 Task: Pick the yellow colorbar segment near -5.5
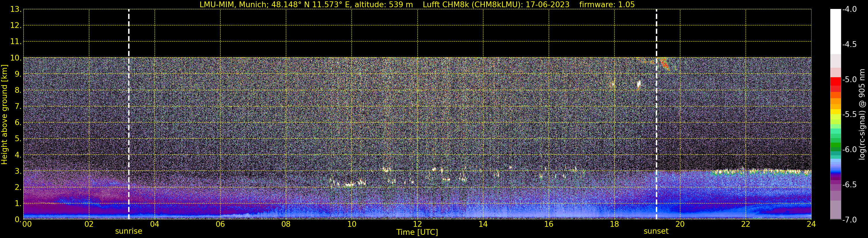click(836, 112)
